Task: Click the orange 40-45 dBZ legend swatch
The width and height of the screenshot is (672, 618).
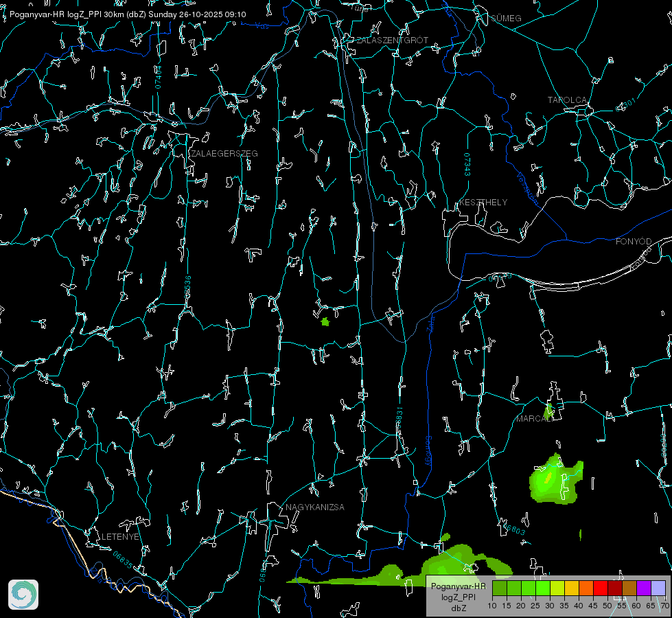Action: [586, 588]
